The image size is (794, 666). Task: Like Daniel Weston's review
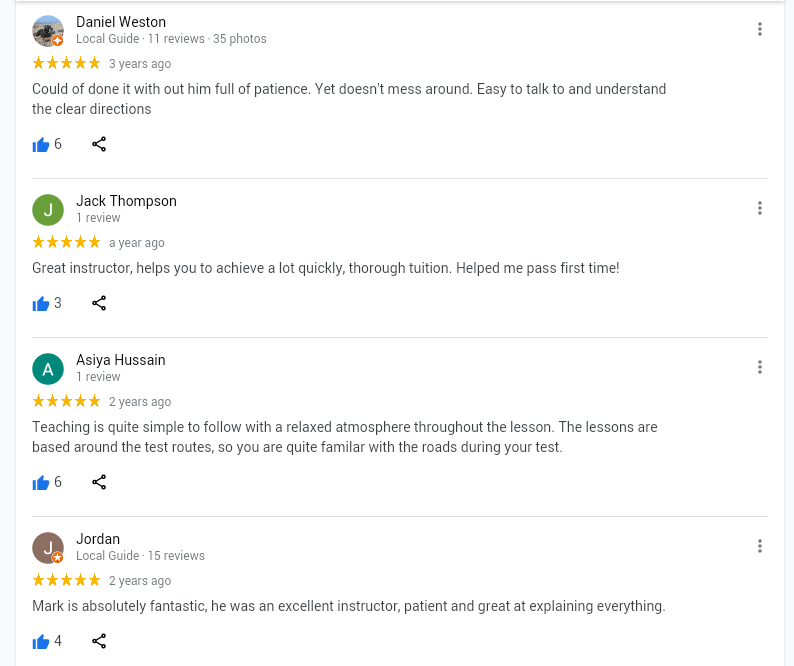(41, 145)
